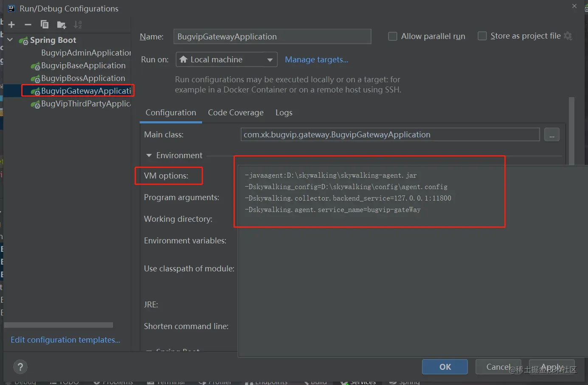Click the VM options label
The width and height of the screenshot is (588, 385).
166,176
